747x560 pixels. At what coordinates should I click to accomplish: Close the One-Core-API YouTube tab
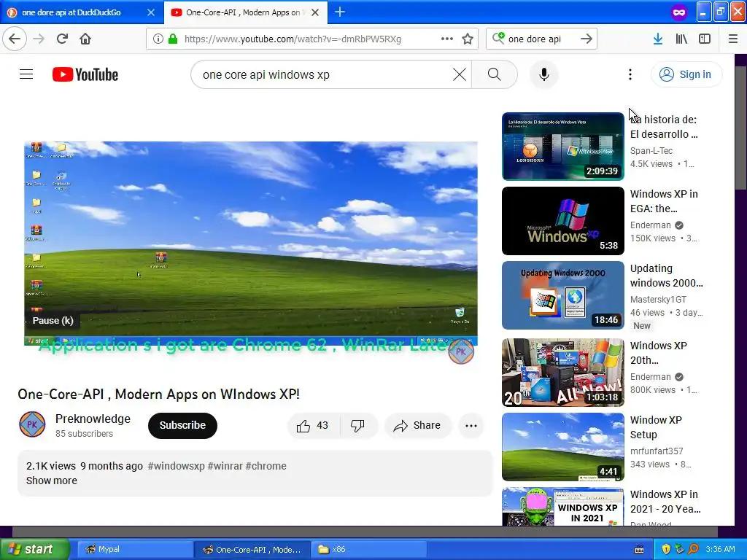[315, 12]
